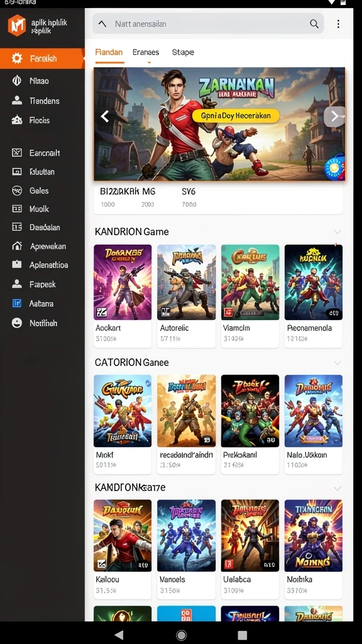
Task: Open the Kailoou game thumbnail
Action: tap(123, 535)
